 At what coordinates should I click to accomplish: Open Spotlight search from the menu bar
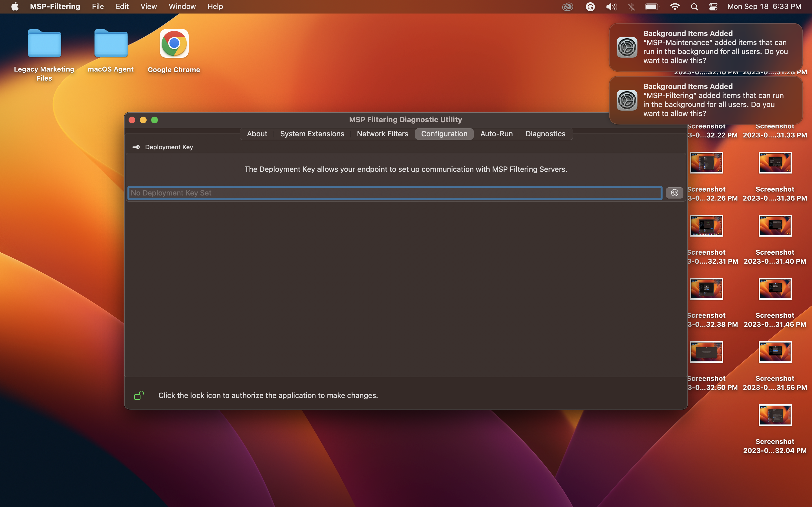pyautogui.click(x=694, y=6)
